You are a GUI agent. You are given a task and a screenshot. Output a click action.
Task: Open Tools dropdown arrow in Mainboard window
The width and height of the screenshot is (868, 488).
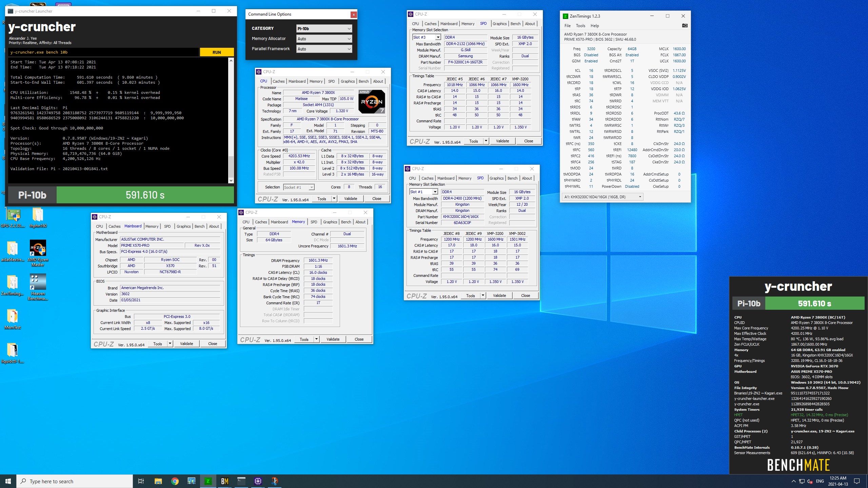coord(170,344)
